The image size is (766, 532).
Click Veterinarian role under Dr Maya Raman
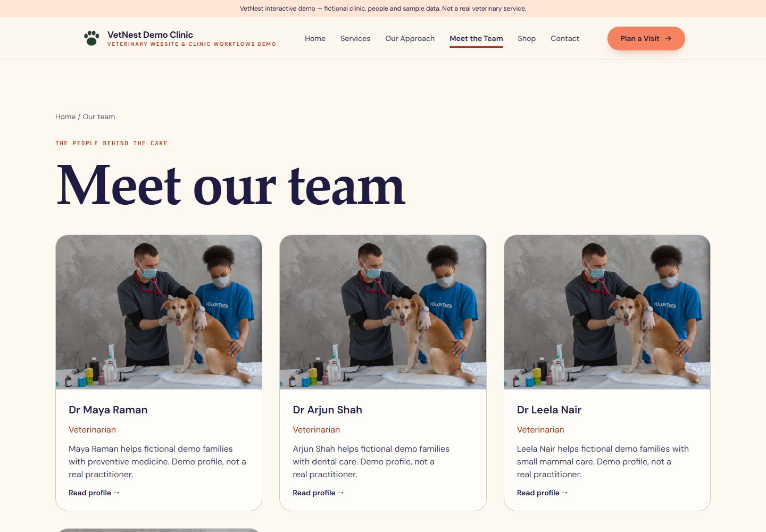[x=92, y=429]
